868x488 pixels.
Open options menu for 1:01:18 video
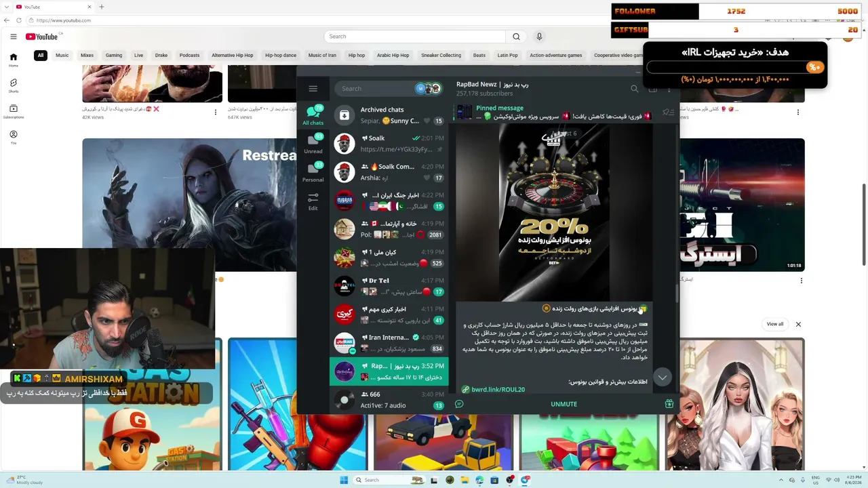tap(801, 281)
